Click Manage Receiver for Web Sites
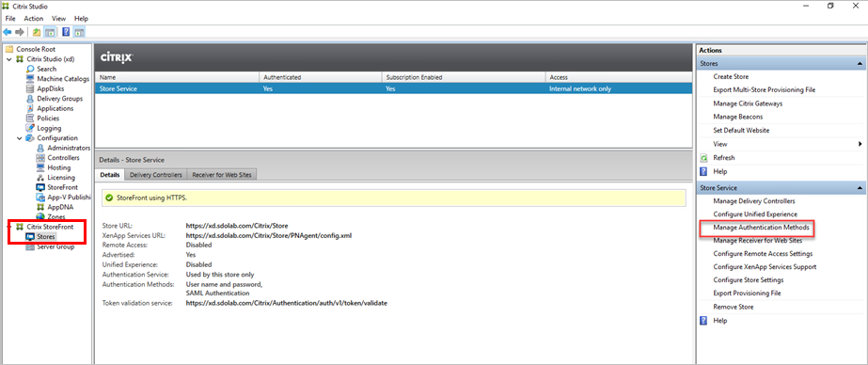 [757, 241]
